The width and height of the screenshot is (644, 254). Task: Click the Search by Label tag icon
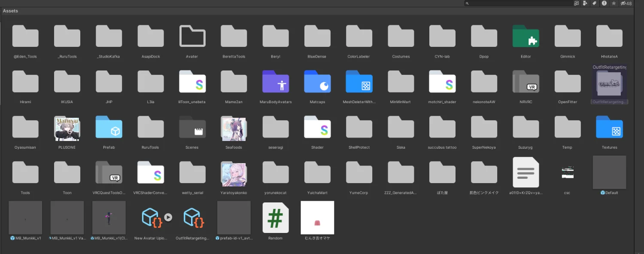point(595,3)
